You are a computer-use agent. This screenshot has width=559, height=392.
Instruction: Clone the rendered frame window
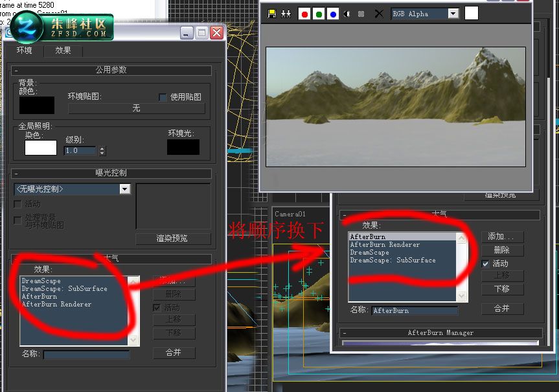[x=286, y=14]
